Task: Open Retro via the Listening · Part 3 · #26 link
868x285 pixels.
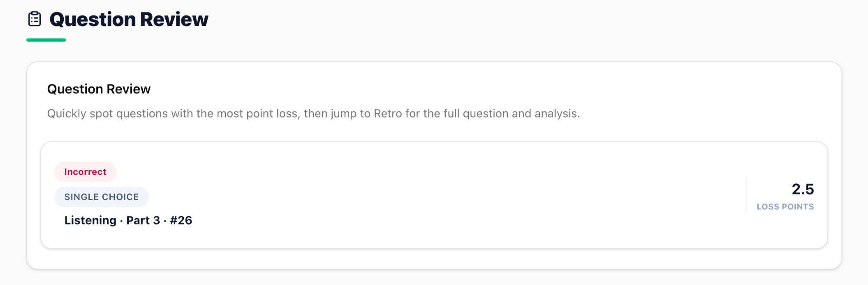Action: [128, 220]
